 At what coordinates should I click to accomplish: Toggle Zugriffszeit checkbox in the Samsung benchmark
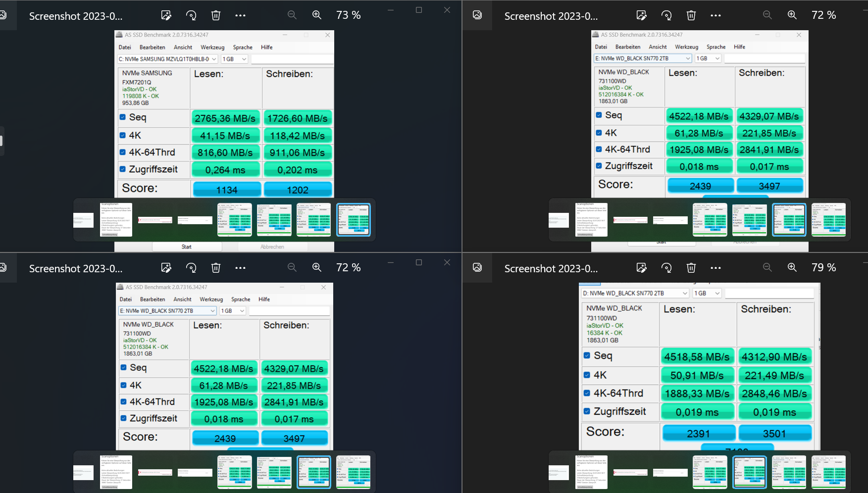point(122,169)
